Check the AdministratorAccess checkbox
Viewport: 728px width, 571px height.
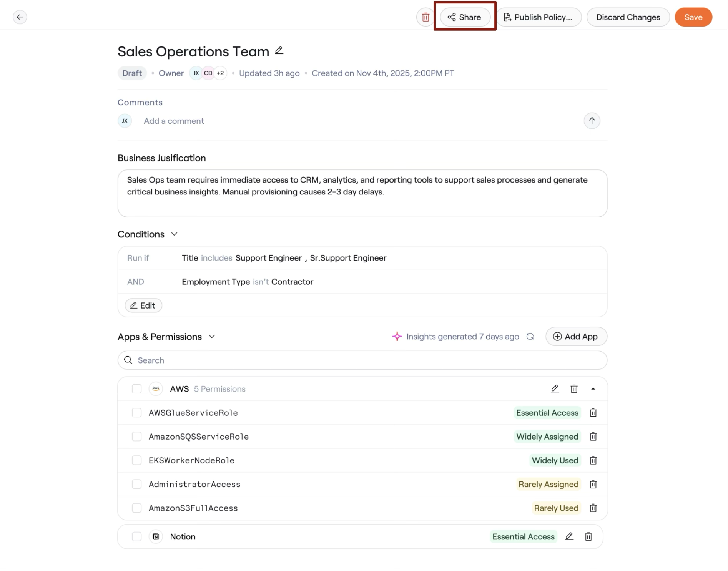point(136,484)
